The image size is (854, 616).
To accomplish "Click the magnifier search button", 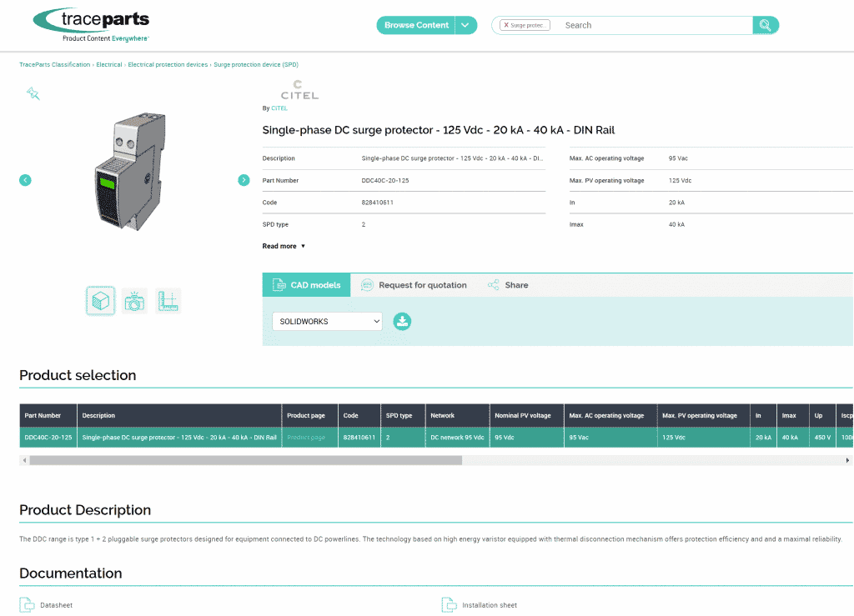I will coord(765,25).
